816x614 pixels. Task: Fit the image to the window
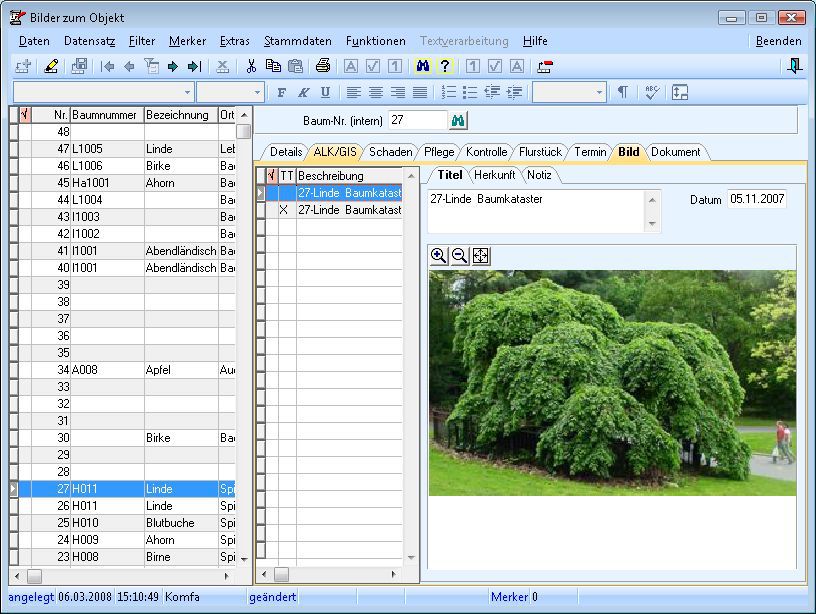pos(481,256)
